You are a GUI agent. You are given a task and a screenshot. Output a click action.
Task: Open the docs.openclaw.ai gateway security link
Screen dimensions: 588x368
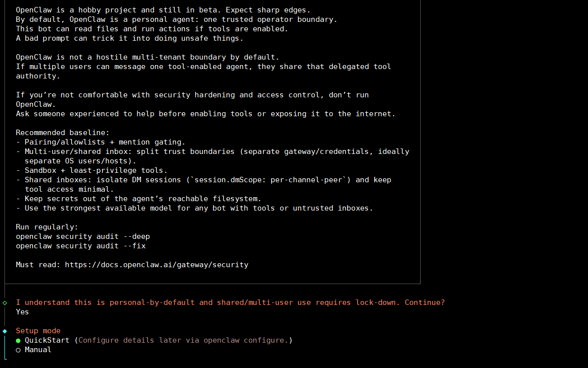156,265
